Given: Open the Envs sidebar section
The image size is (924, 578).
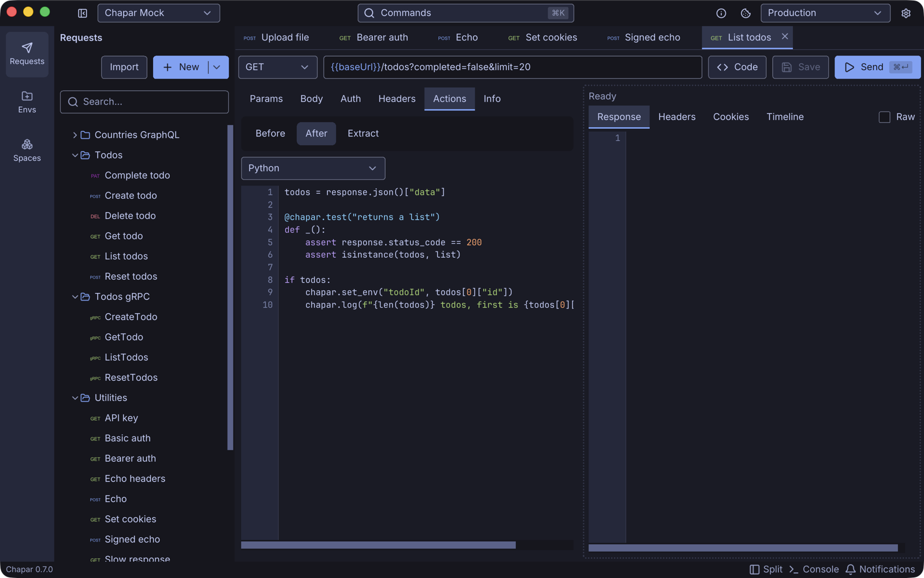Looking at the screenshot, I should point(27,102).
